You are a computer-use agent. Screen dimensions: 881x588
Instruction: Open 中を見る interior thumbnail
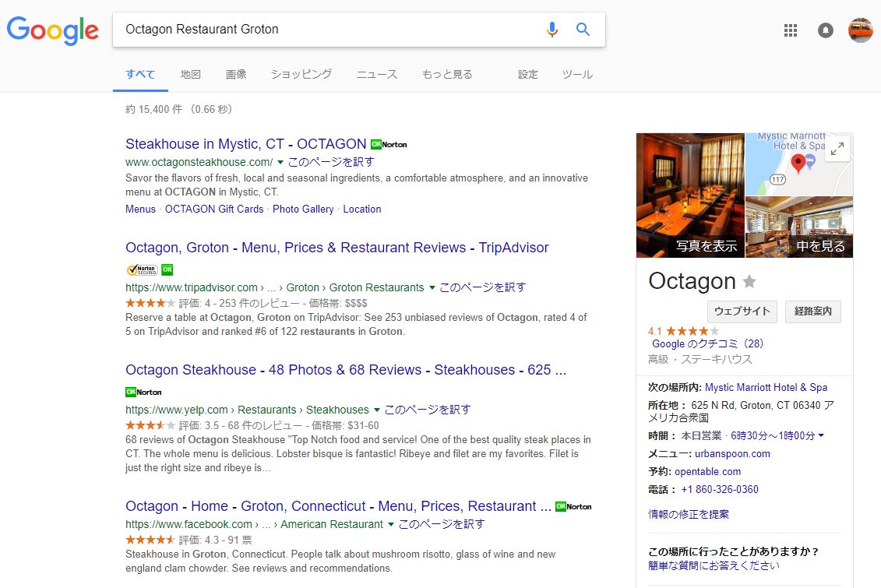point(799,227)
